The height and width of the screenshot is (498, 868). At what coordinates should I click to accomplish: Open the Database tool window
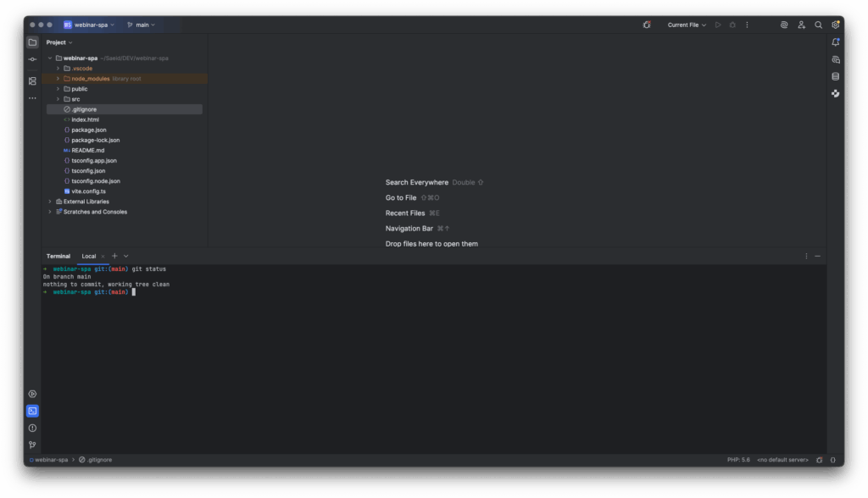coord(836,76)
